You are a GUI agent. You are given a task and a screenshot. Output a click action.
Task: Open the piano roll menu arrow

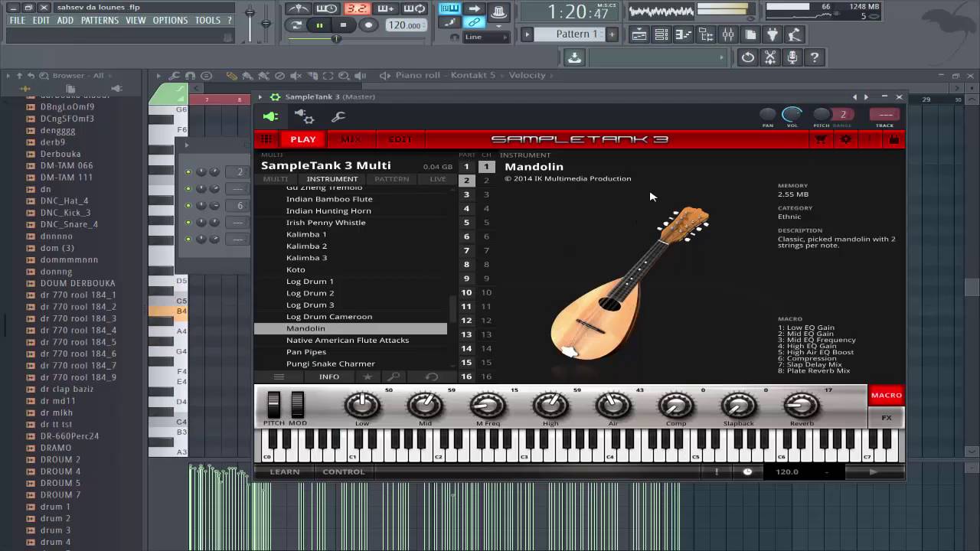click(x=158, y=76)
